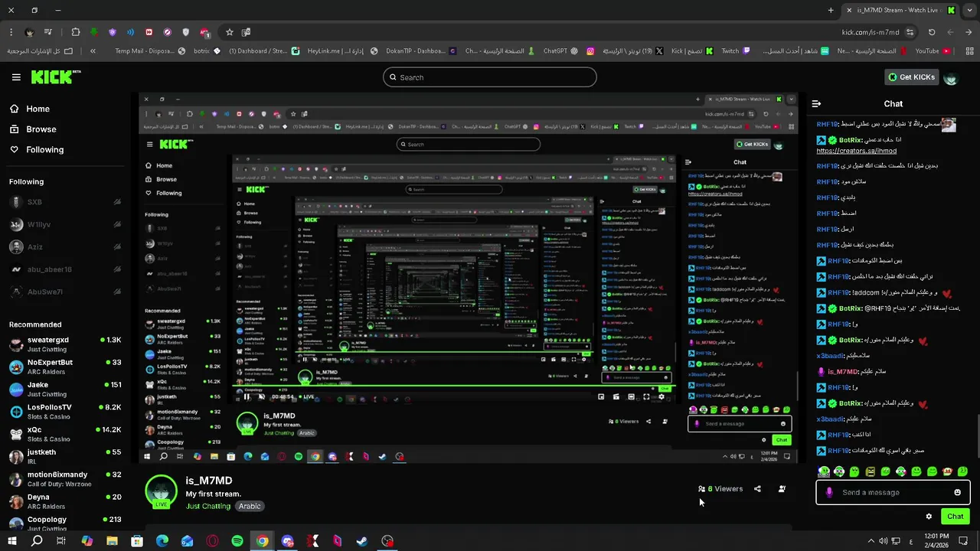Open Spotify from the taskbar
Screen dimensions: 980x551
point(237,541)
